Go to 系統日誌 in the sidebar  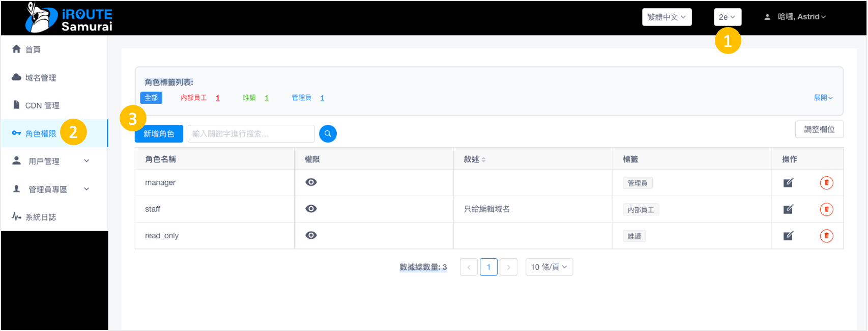coord(41,217)
